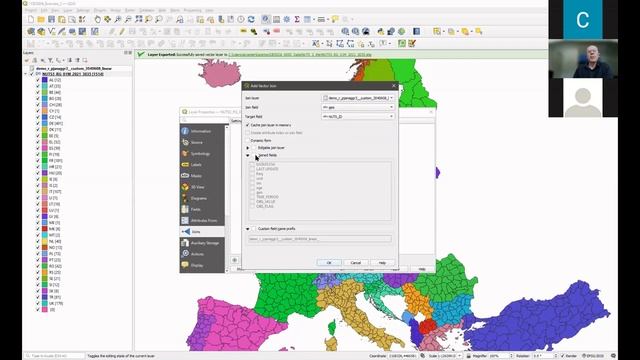
Task: Select the Zoom In magnifier tool
Action: [118, 19]
